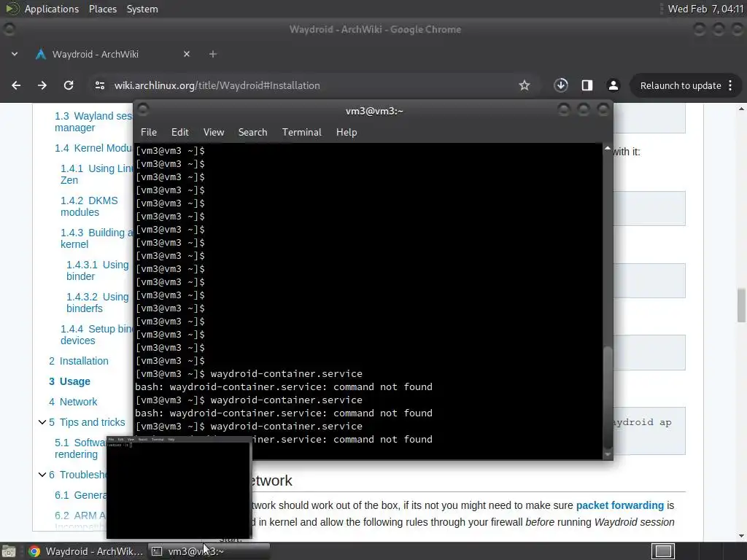This screenshot has width=747, height=560.
Task: Bookmark this page with star icon
Action: click(525, 85)
